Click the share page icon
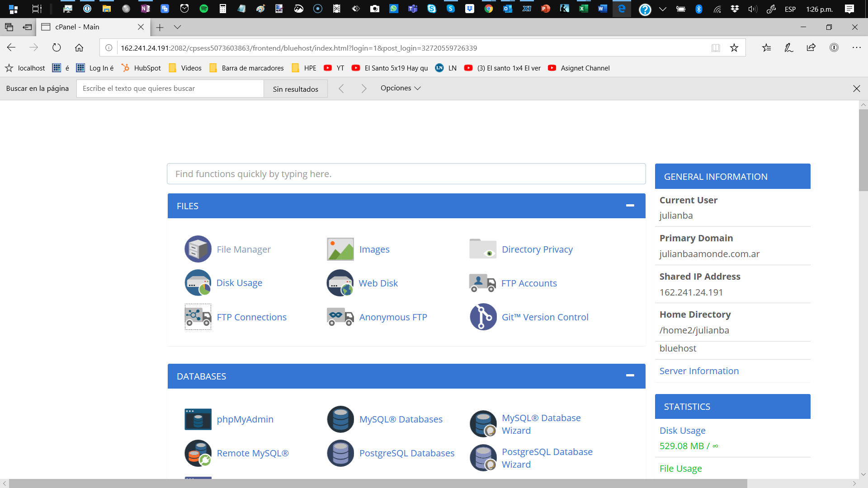 [x=811, y=47]
